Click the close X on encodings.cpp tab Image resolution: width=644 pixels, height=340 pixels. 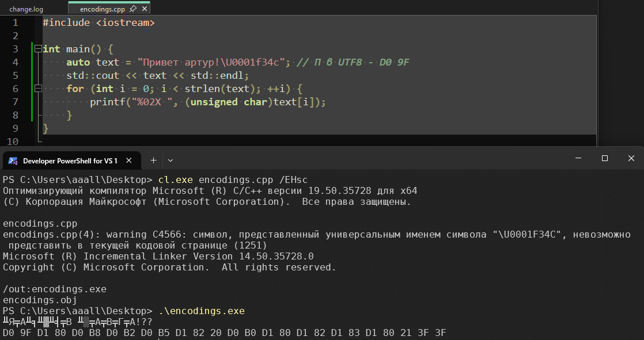click(144, 9)
